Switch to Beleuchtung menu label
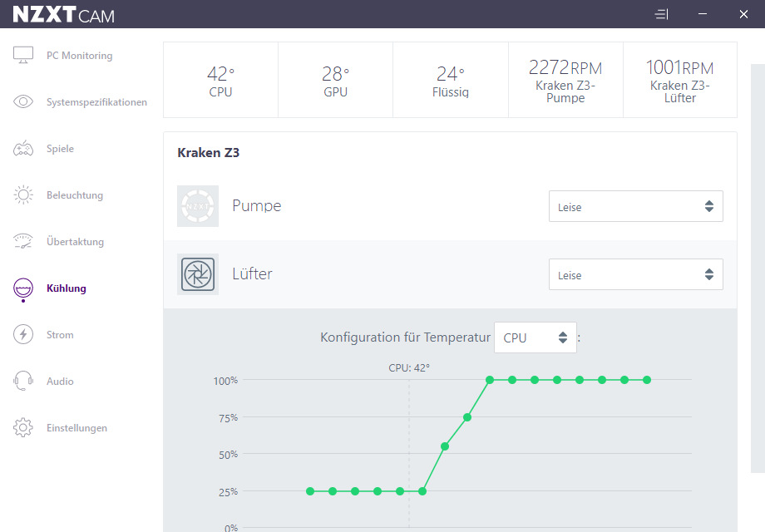Image resolution: width=765 pixels, height=532 pixels. point(75,195)
